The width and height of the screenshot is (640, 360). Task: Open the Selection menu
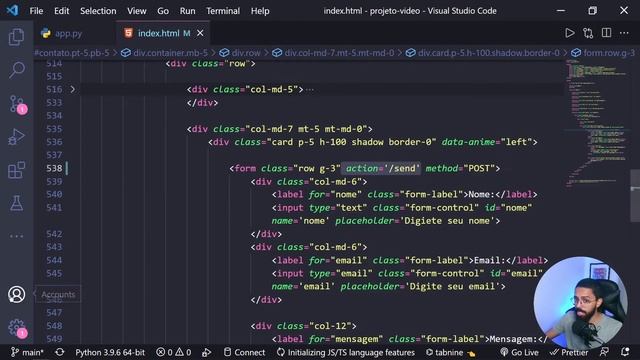coord(98,11)
